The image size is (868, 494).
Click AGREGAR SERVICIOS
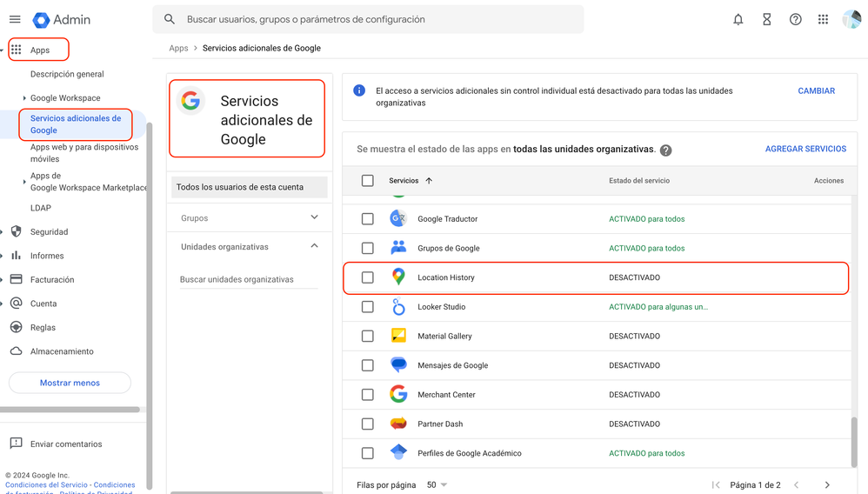click(x=805, y=149)
